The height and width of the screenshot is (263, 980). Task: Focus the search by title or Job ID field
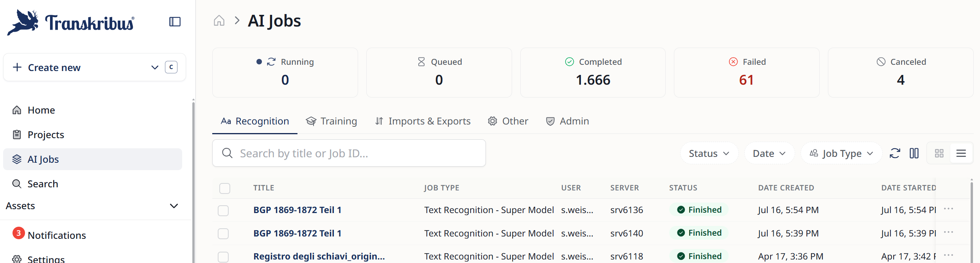point(349,153)
